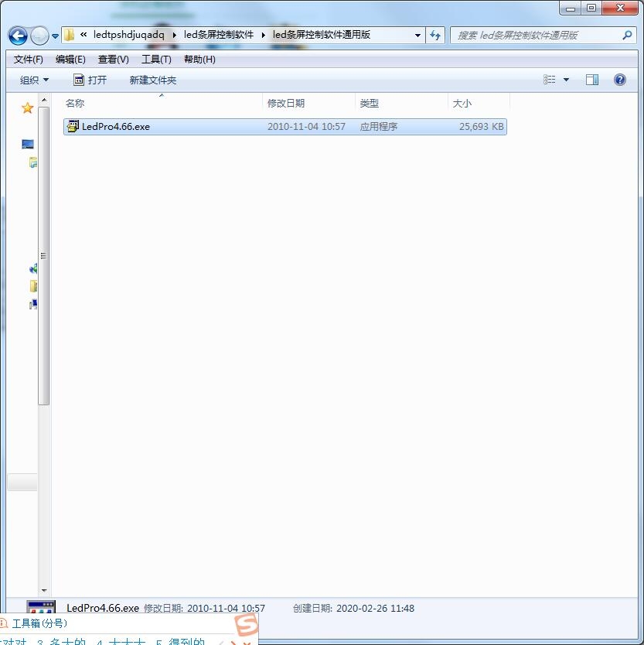Image resolution: width=644 pixels, height=645 pixels.
Task: Click the magnifier search icon
Action: pyautogui.click(x=627, y=36)
